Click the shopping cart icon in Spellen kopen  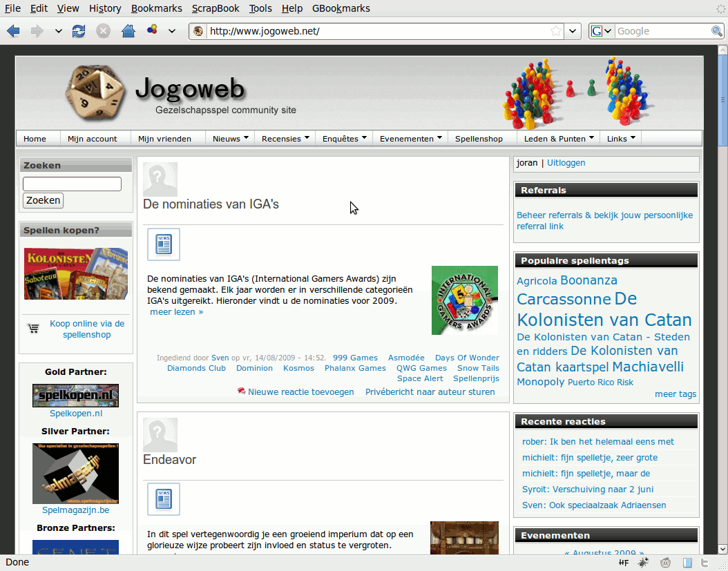click(x=33, y=329)
